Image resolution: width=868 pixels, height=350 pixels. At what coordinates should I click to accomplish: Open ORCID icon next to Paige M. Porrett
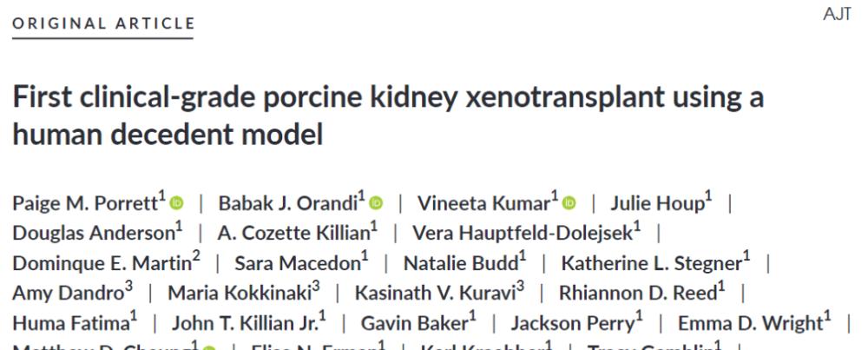coord(176,203)
